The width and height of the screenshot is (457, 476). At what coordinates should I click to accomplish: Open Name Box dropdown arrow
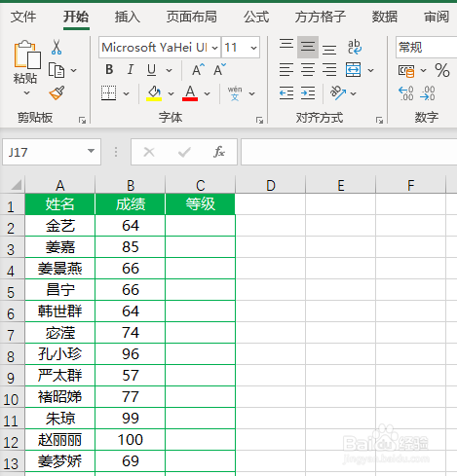coord(92,151)
